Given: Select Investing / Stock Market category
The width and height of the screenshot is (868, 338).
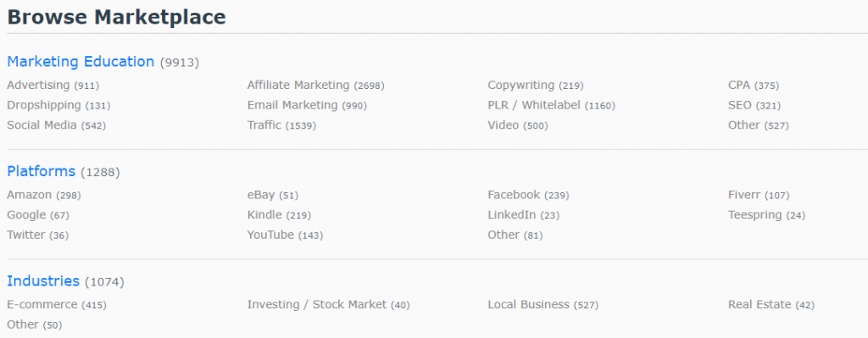Looking at the screenshot, I should point(317,304).
